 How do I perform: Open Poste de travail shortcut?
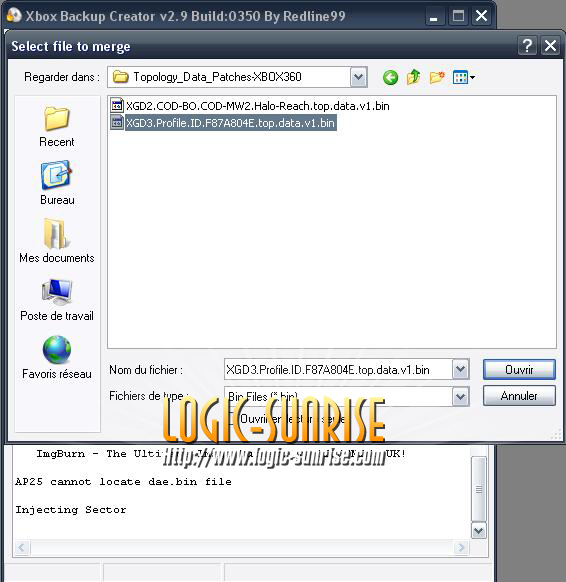click(x=57, y=300)
